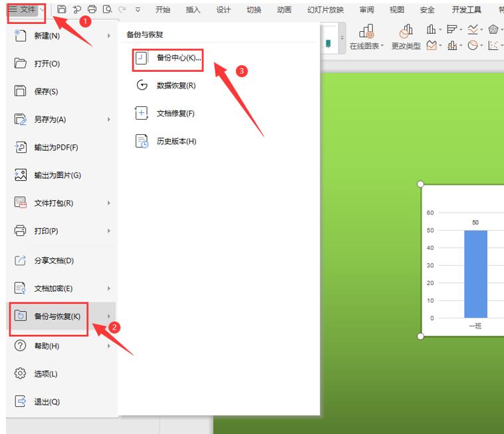The width and height of the screenshot is (504, 434).
Task: Click the 50 data label above the bar
Action: tap(475, 222)
